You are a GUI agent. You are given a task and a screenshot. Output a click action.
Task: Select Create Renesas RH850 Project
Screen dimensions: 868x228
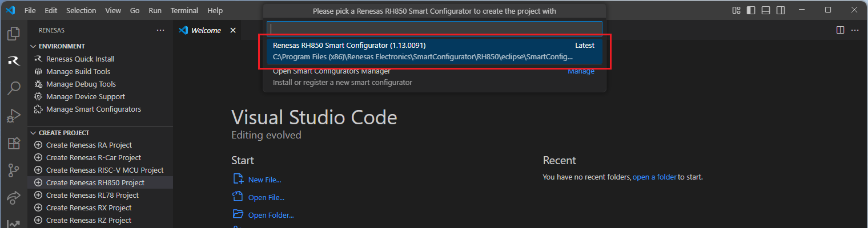point(101,182)
